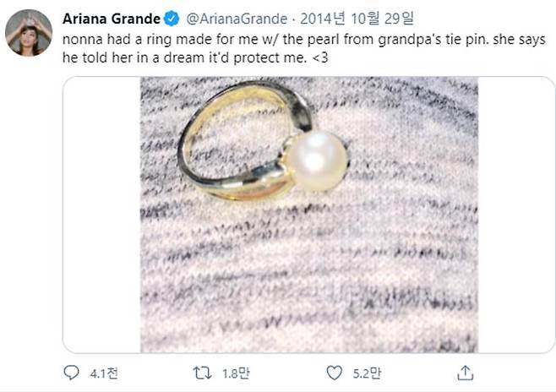
Task: Like the tweet with the heart icon
Action: pyautogui.click(x=335, y=373)
